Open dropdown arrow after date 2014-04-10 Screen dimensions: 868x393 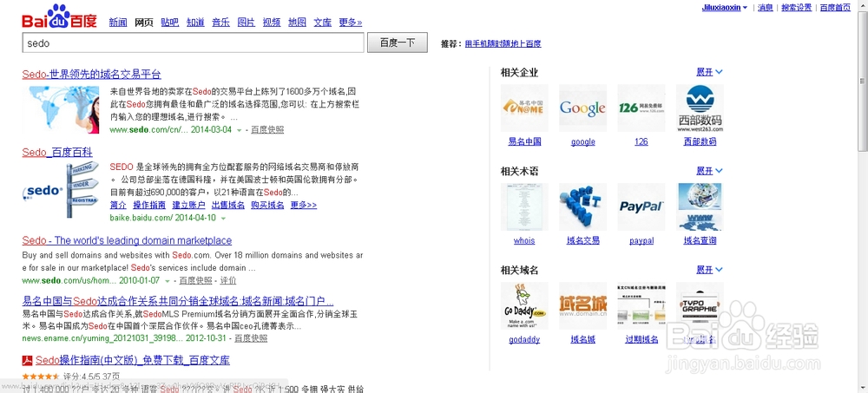click(223, 219)
